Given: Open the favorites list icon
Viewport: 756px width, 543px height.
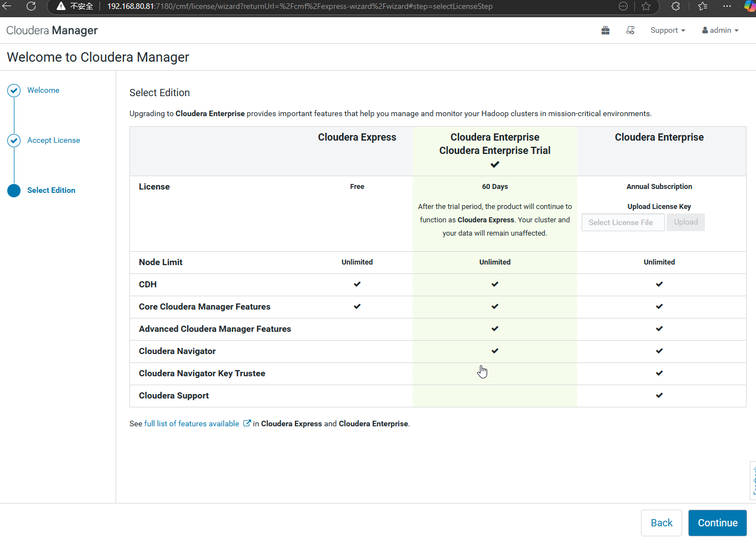Looking at the screenshot, I should tap(703, 6).
